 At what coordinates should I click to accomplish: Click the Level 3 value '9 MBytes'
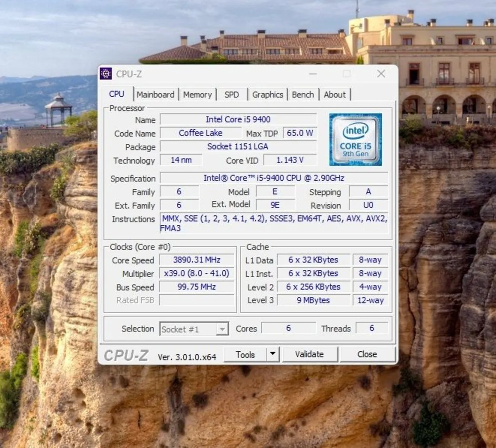[x=313, y=300]
